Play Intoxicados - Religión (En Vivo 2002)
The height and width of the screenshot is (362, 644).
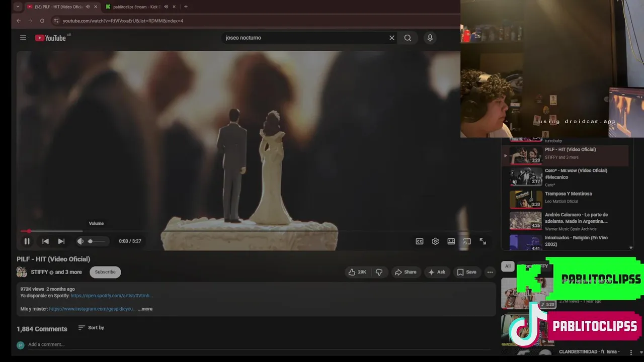[565, 242]
